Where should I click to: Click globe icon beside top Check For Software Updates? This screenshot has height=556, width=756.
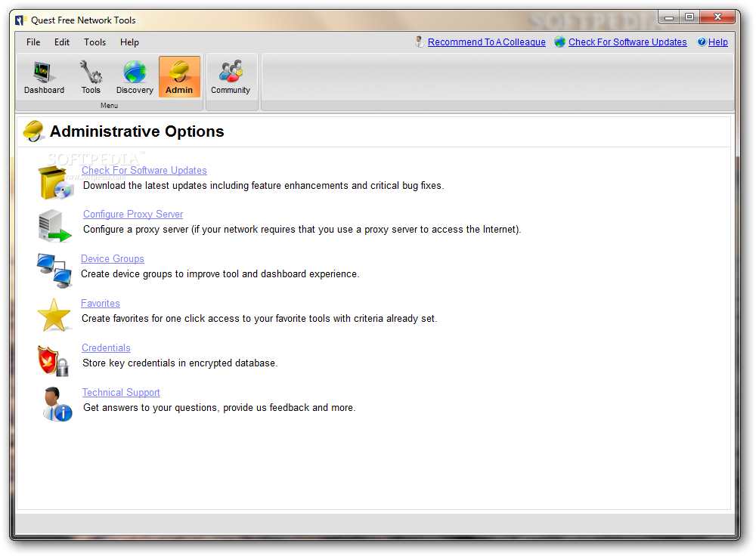click(x=559, y=42)
